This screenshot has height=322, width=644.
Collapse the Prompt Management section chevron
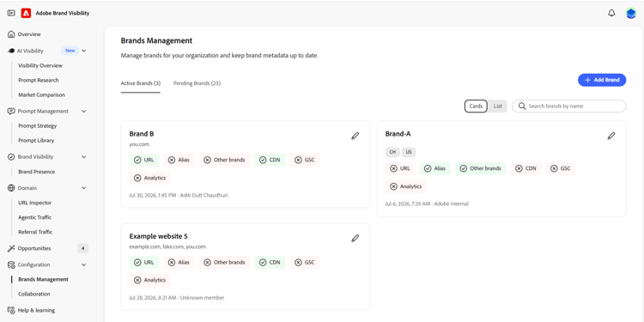pos(84,112)
